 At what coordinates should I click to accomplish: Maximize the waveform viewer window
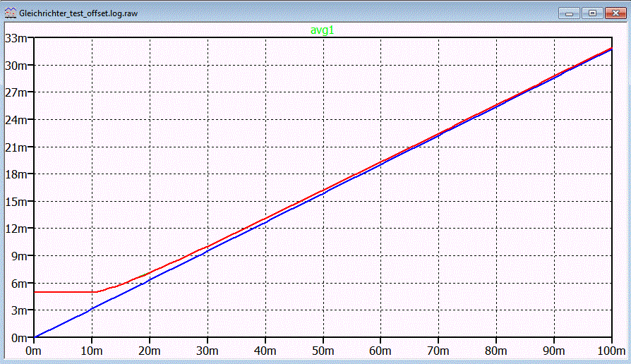592,13
